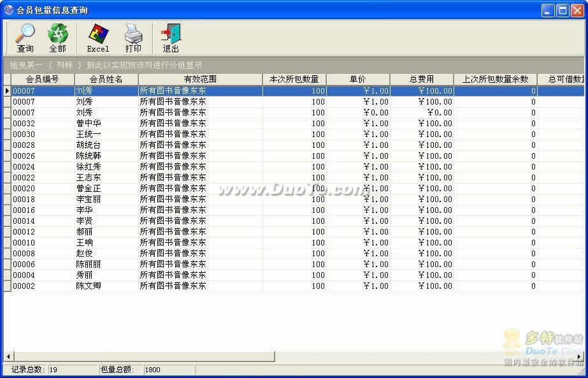
Task: Click member number cell 00014
Action: pyautogui.click(x=43, y=221)
